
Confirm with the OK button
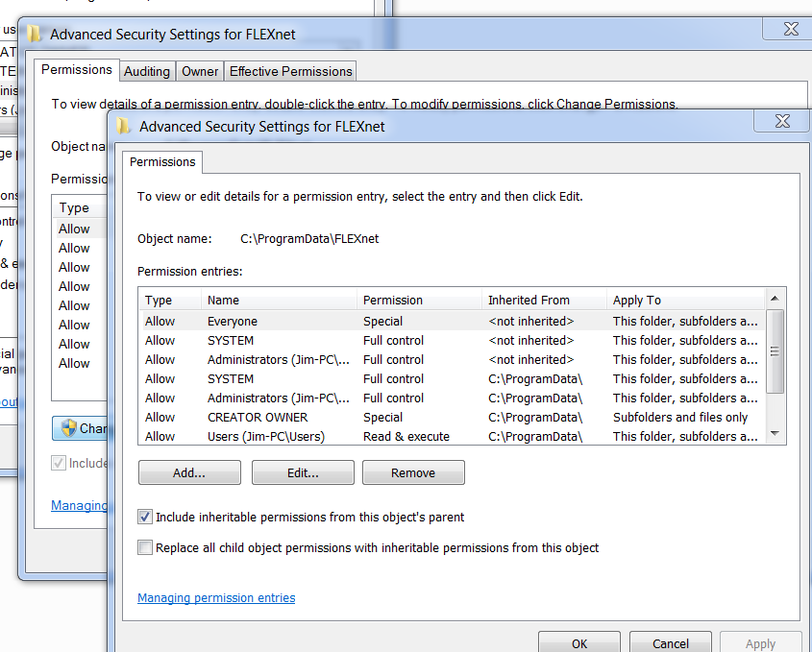click(x=578, y=642)
